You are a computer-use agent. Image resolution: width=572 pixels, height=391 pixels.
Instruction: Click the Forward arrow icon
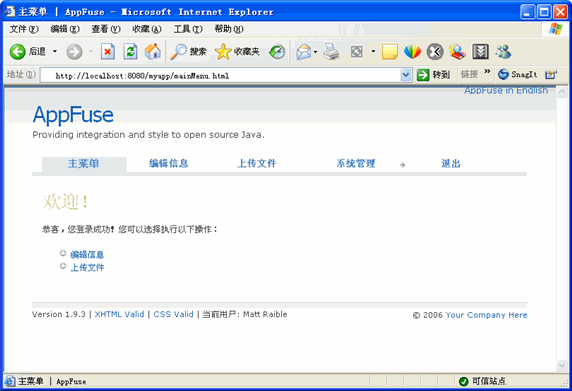[x=74, y=52]
